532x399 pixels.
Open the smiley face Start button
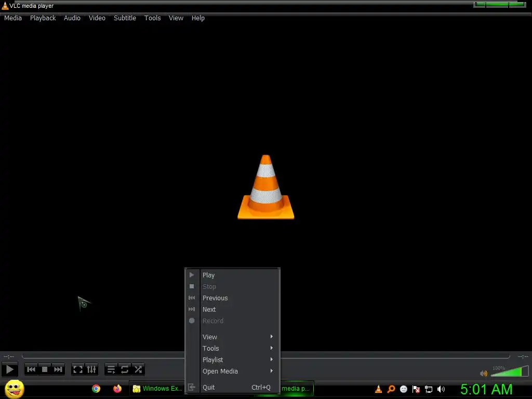click(14, 389)
